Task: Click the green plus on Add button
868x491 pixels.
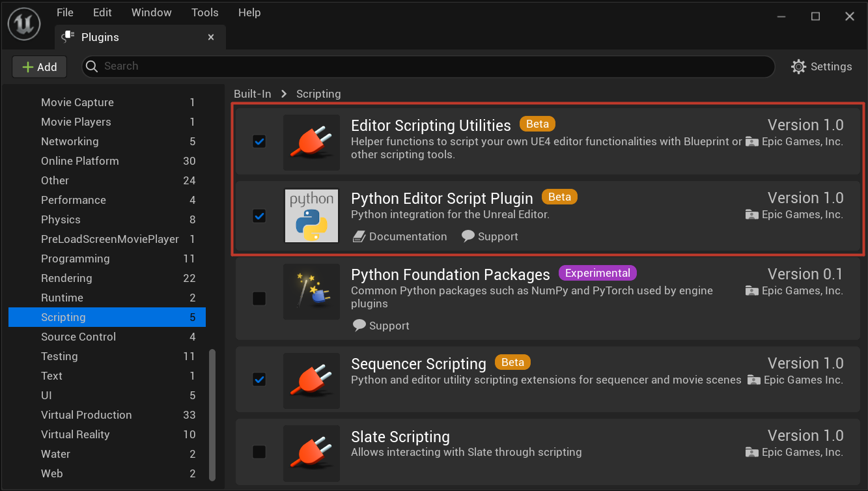Action: pyautogui.click(x=27, y=67)
